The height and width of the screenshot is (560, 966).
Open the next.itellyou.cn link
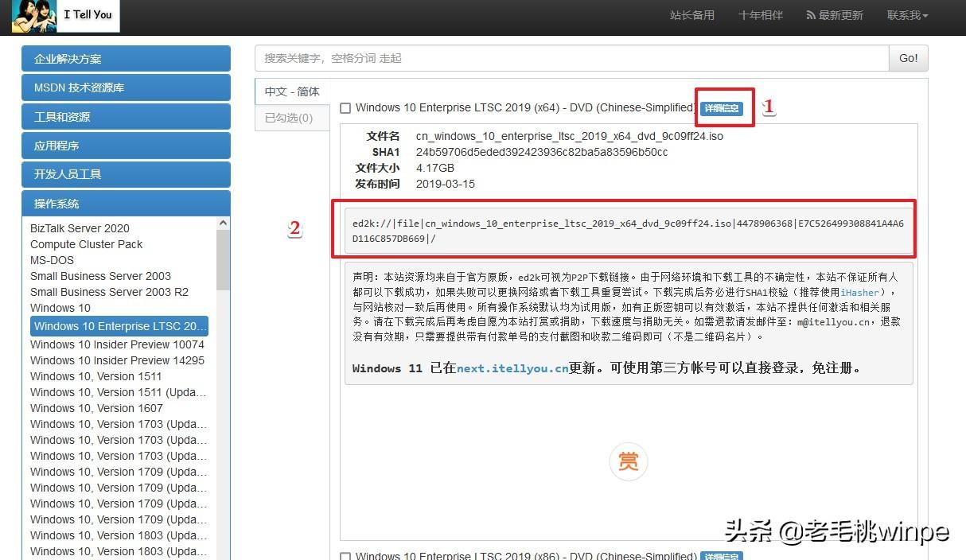coord(512,368)
